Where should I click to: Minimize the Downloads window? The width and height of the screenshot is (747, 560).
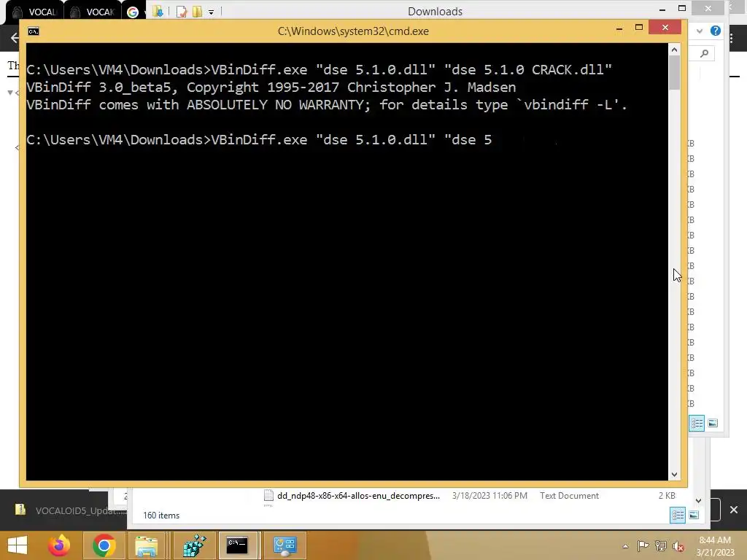tap(662, 9)
